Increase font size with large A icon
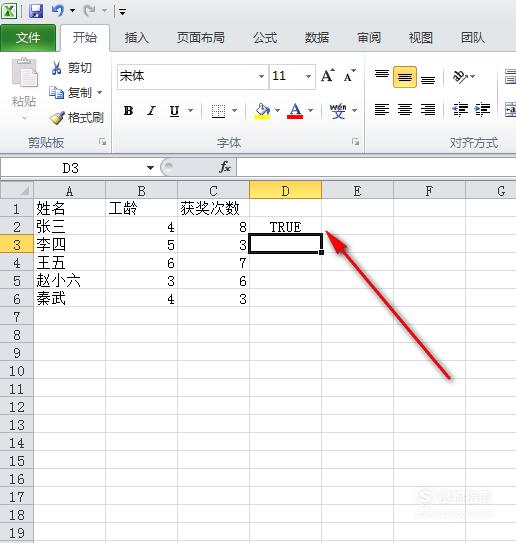The width and height of the screenshot is (516, 543). click(327, 75)
